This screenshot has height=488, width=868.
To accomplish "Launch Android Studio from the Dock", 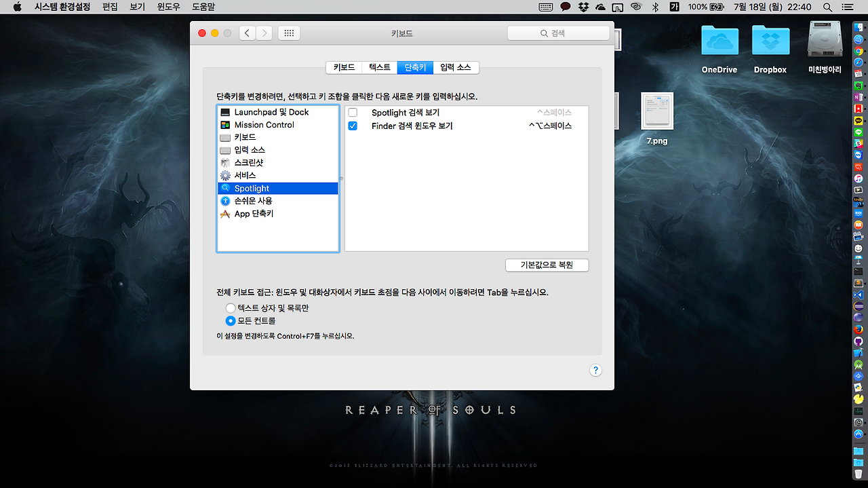I will point(859,364).
